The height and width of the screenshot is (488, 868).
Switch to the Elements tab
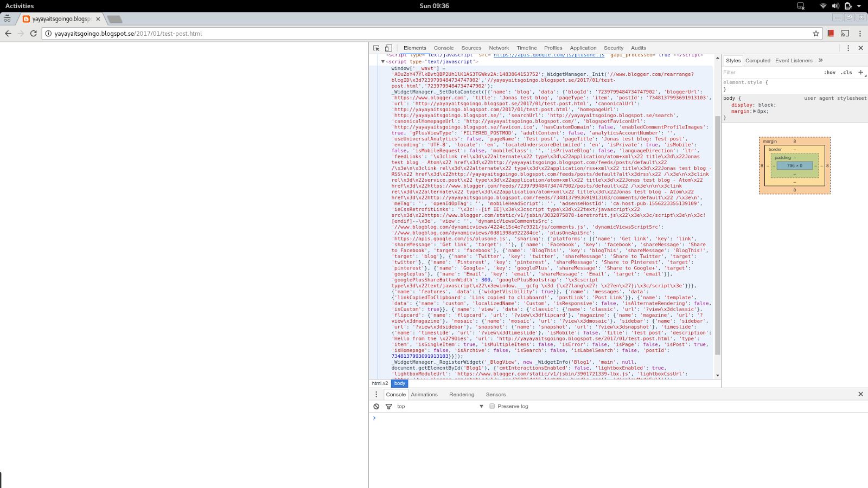coord(414,48)
